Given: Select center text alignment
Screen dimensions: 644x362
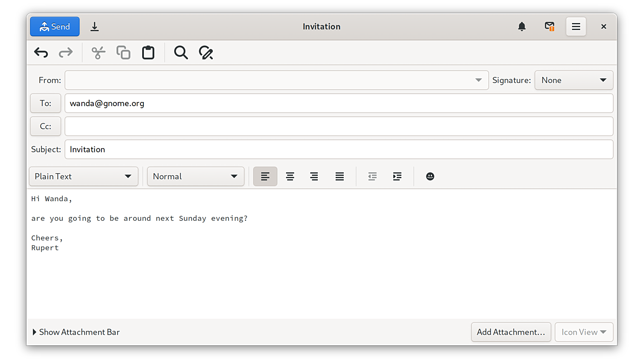Looking at the screenshot, I should 290,176.
